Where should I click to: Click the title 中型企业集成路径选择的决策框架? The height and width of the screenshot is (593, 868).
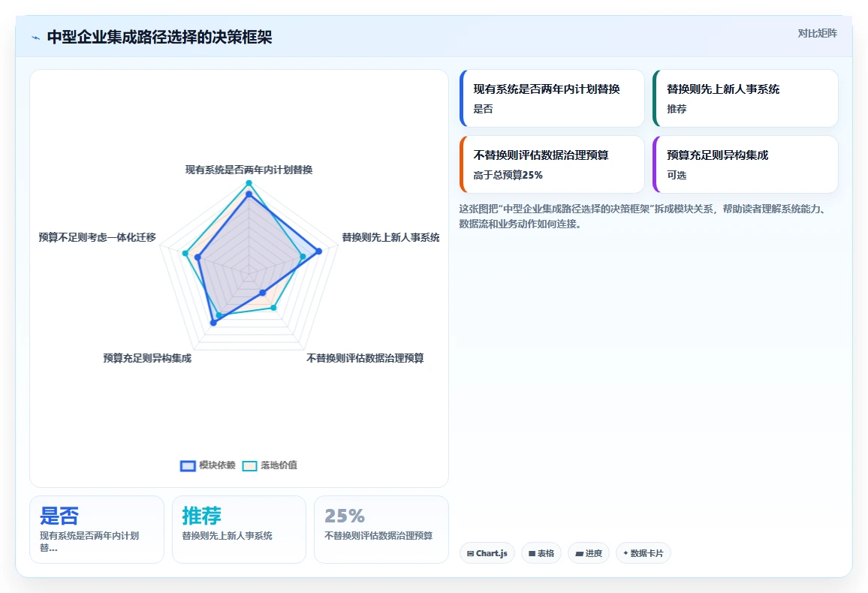159,37
